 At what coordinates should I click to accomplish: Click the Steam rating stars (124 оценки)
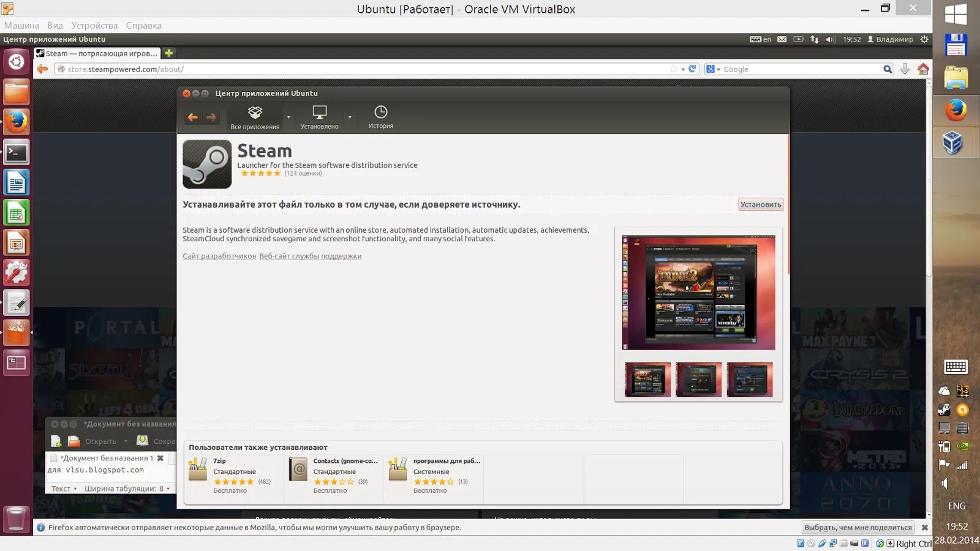tap(261, 173)
